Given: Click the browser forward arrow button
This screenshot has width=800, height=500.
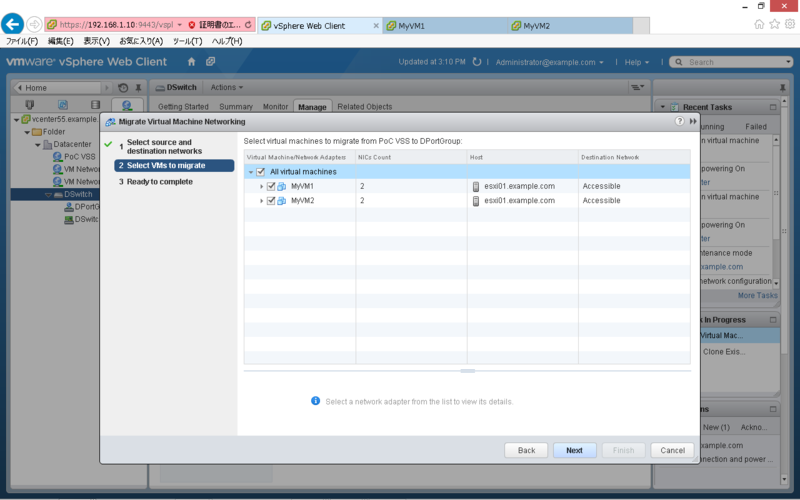Looking at the screenshot, I should [x=34, y=24].
